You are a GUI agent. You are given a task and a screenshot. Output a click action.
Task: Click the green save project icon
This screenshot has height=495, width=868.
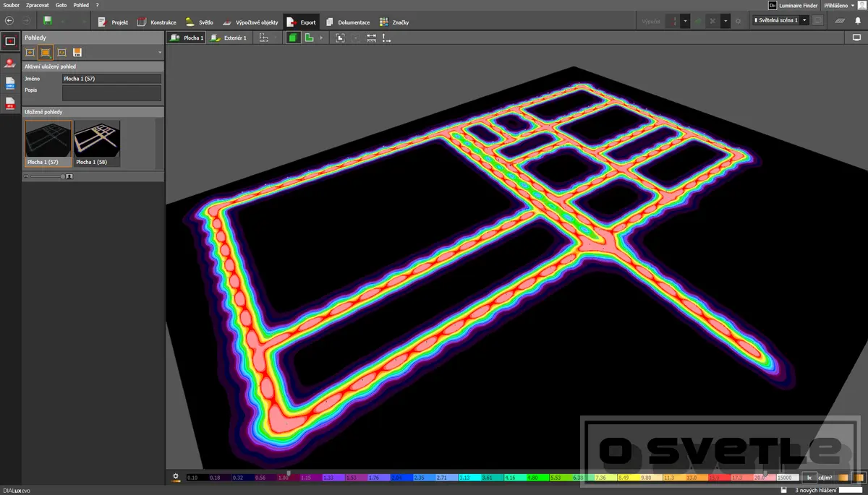(48, 21)
